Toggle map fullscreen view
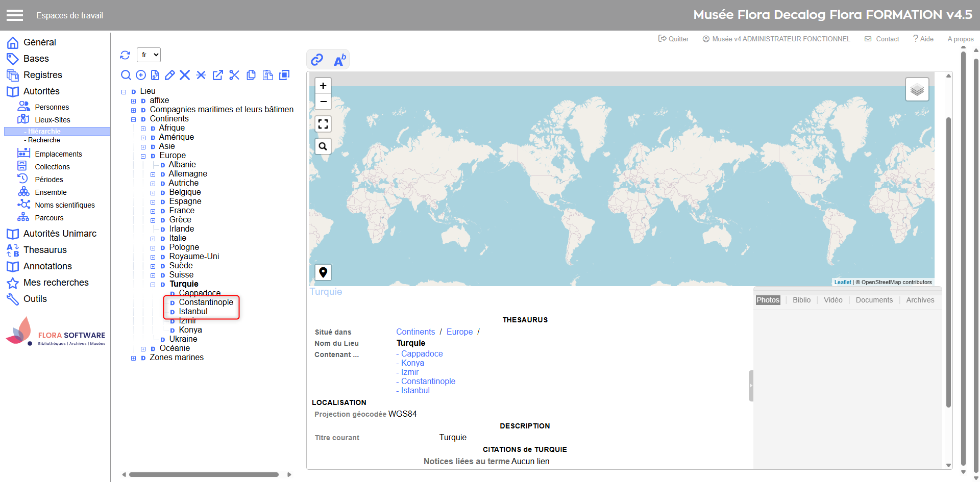This screenshot has width=980, height=482. click(323, 124)
